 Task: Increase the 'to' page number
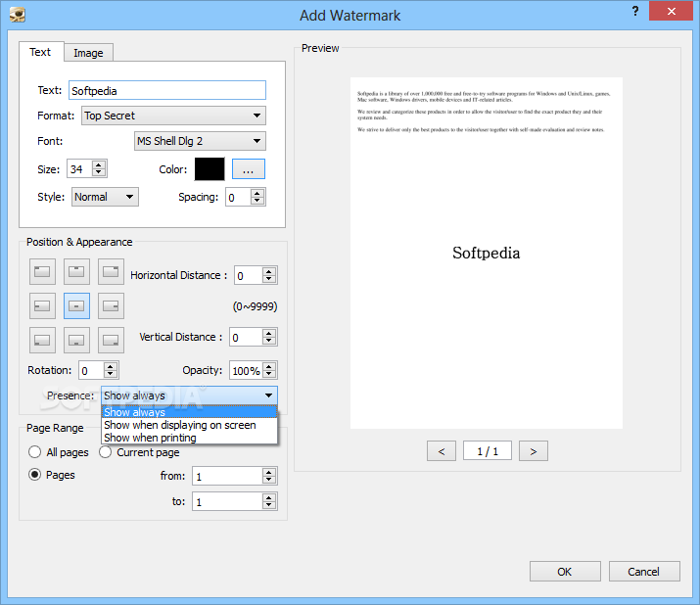click(269, 497)
